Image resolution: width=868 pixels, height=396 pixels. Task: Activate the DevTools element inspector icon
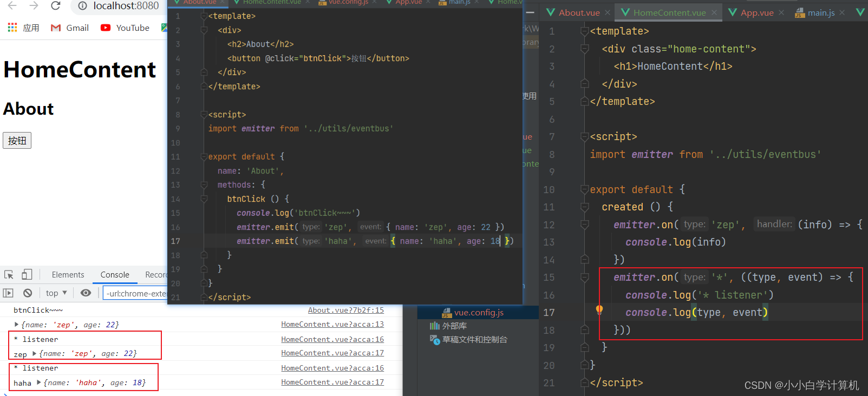click(x=9, y=275)
